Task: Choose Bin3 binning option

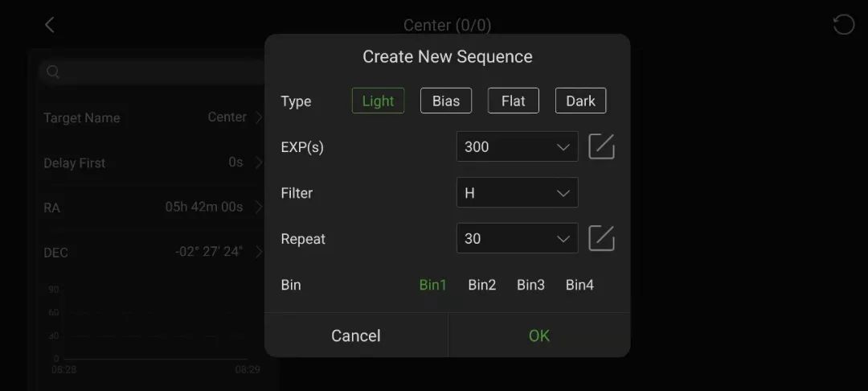Action: (530, 285)
